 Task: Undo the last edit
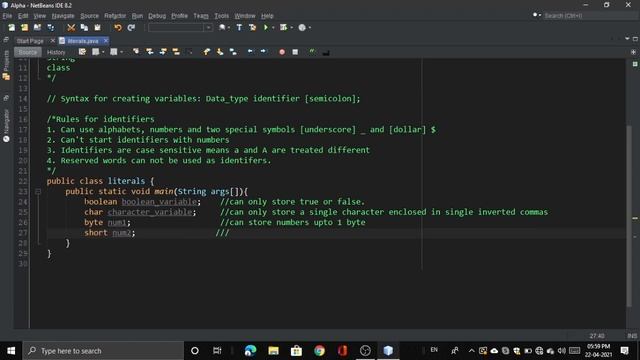(x=118, y=28)
